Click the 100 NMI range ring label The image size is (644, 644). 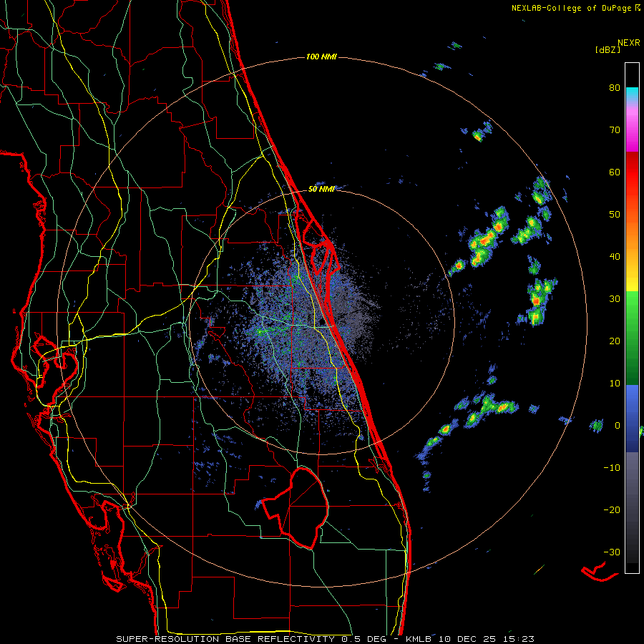[x=321, y=57]
